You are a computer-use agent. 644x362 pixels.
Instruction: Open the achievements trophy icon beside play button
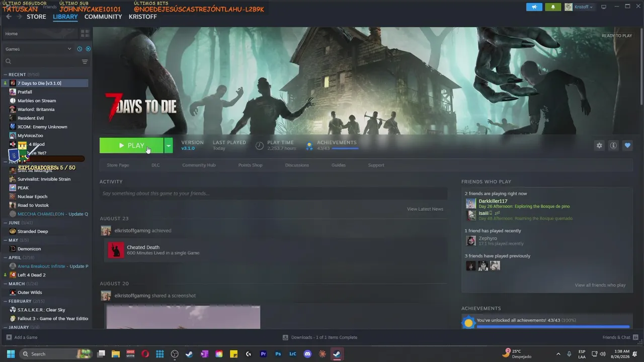click(309, 146)
